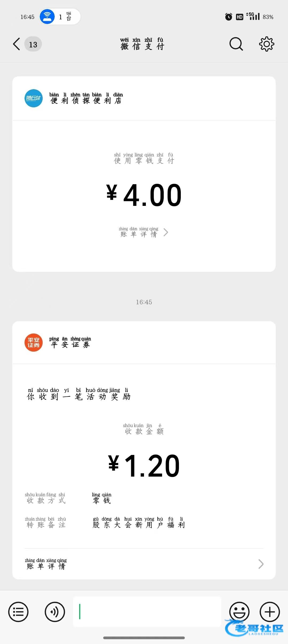Open settings via the gear icon
The image size is (288, 644).
point(266,44)
